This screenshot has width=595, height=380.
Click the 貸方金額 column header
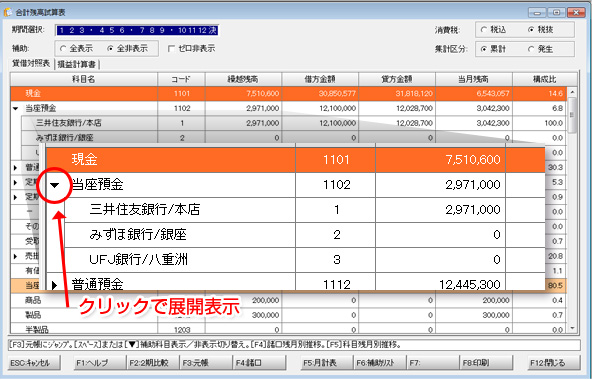pyautogui.click(x=397, y=79)
